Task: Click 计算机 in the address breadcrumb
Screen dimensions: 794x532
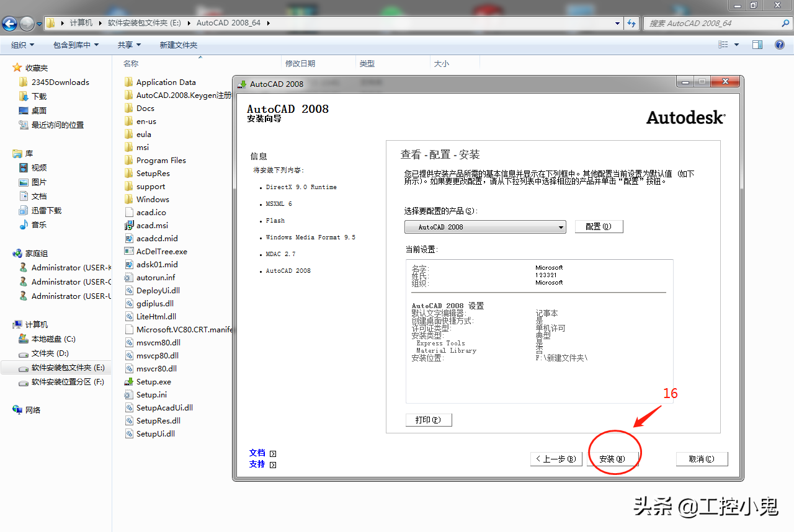Action: (81, 23)
